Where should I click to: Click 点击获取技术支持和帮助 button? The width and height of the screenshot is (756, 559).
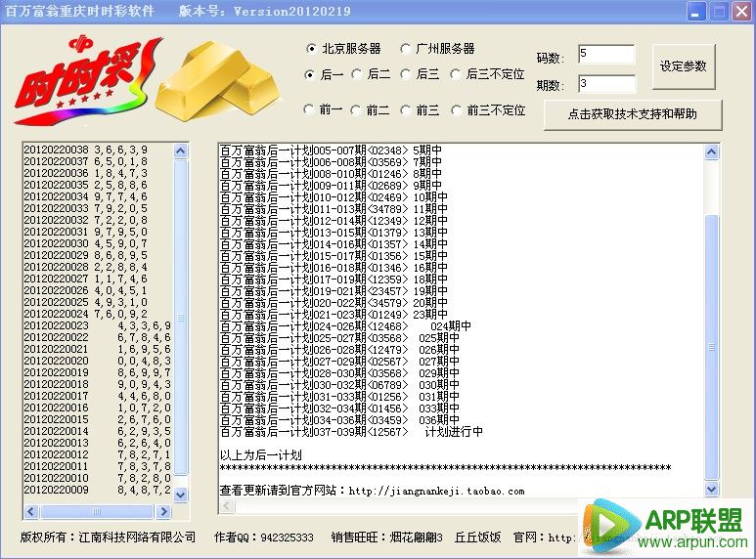(633, 114)
